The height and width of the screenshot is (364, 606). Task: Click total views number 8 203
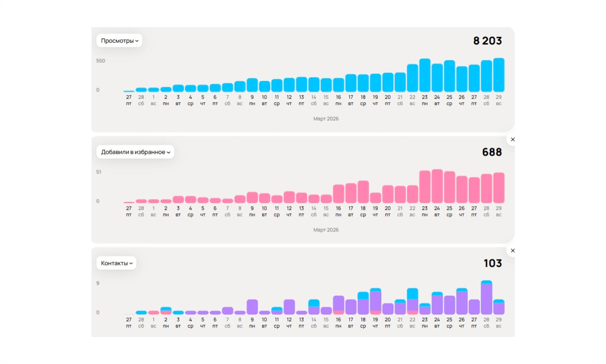point(487,40)
